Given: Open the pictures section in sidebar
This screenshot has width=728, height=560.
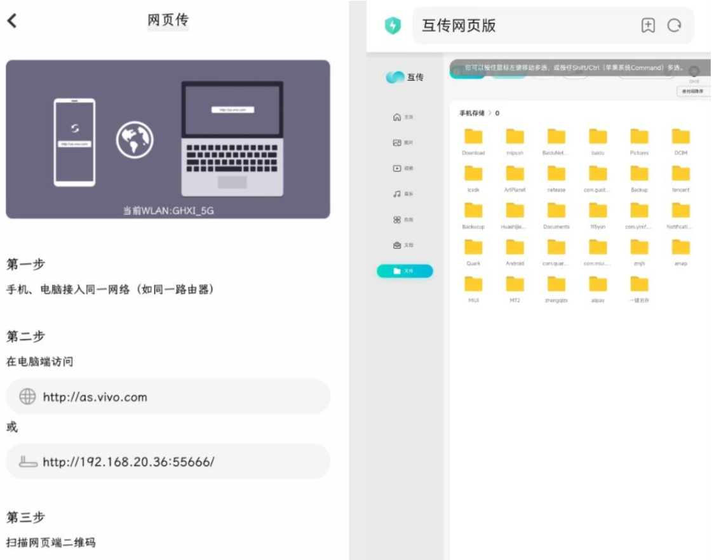Looking at the screenshot, I should tap(403, 142).
